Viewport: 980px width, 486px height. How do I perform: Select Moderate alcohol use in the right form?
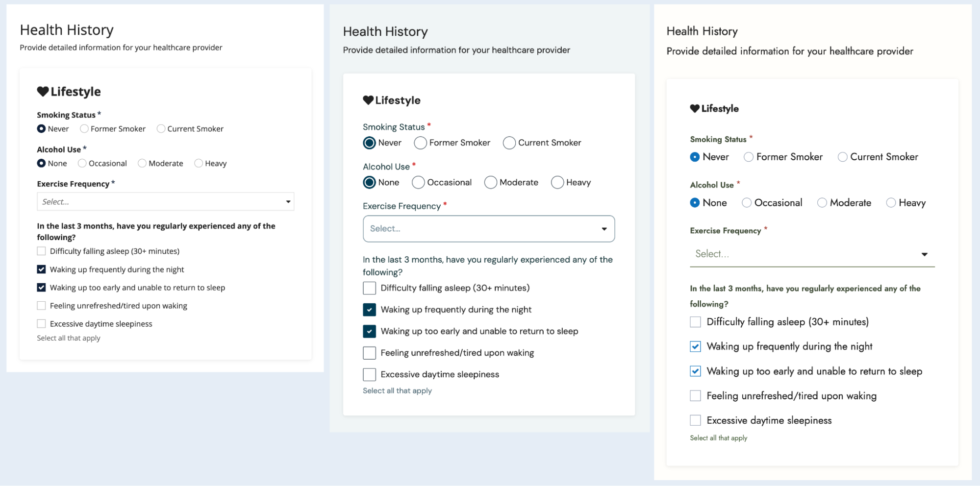tap(822, 203)
